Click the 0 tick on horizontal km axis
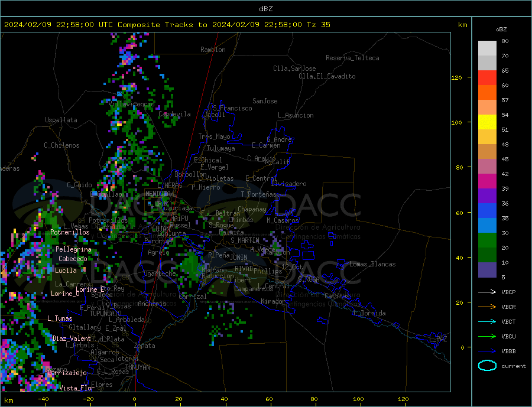 [x=134, y=399]
